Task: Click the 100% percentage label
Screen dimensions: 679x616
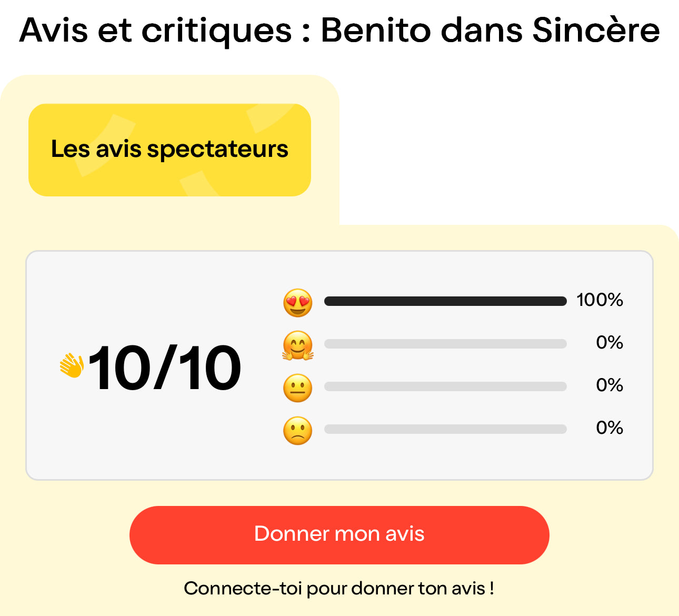Action: [x=600, y=300]
